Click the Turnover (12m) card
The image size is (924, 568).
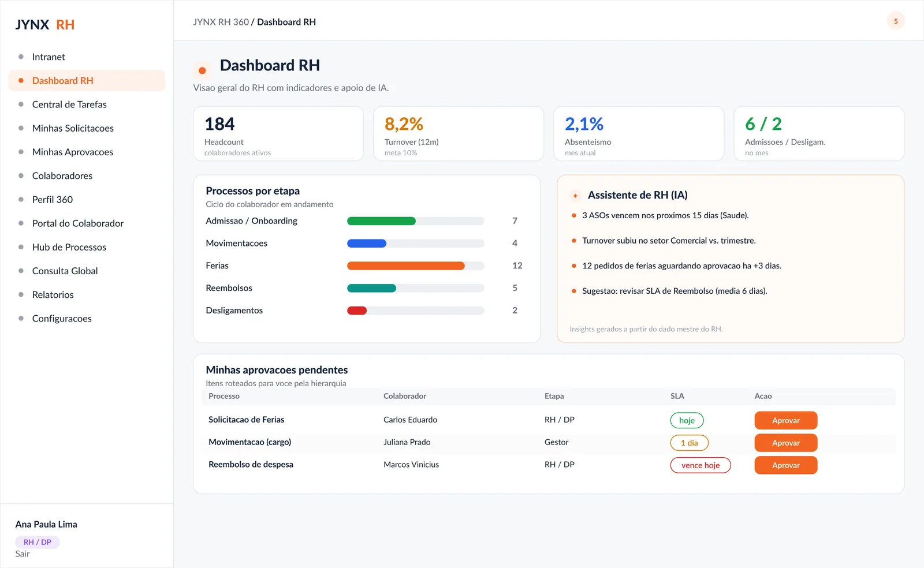click(459, 133)
